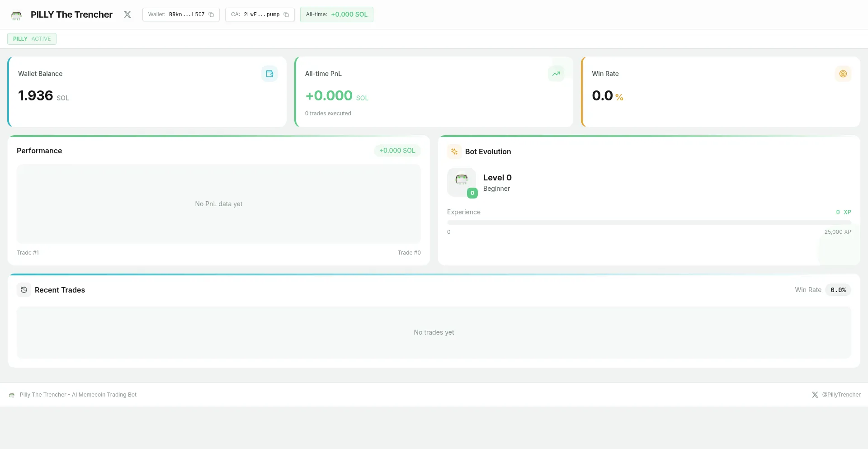
Task: Click the All-time PnL trend icon
Action: 556,74
